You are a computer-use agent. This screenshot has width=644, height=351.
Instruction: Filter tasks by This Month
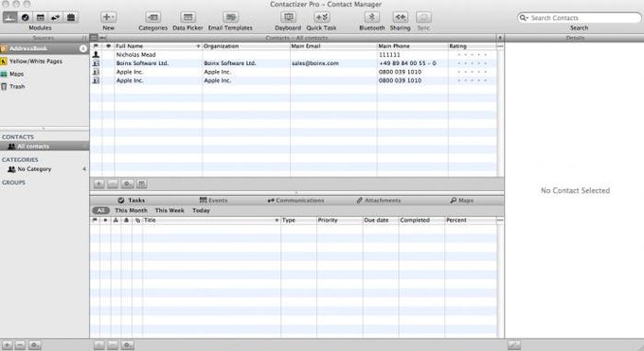pos(131,210)
